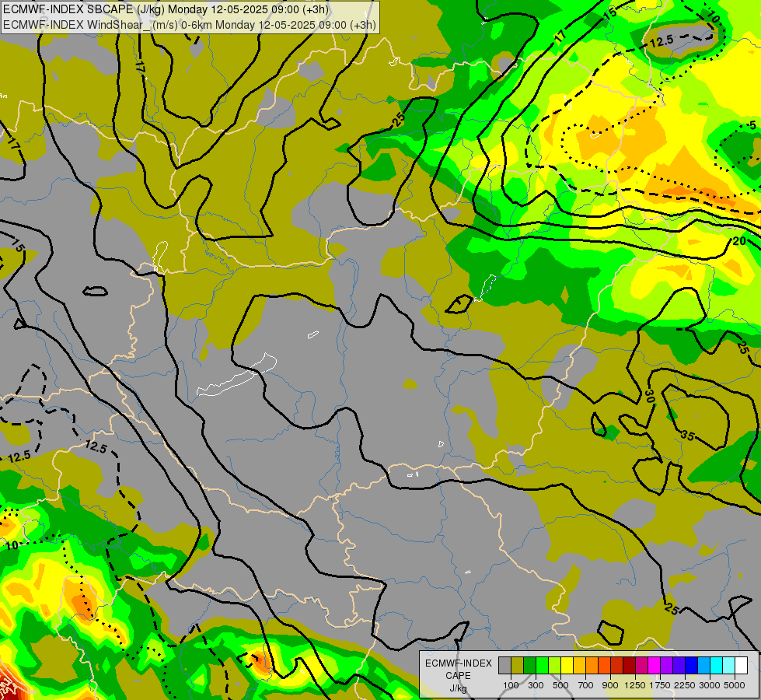Click the 20 wind shear contour label
Screen dimensions: 761x700
[x=739, y=241]
